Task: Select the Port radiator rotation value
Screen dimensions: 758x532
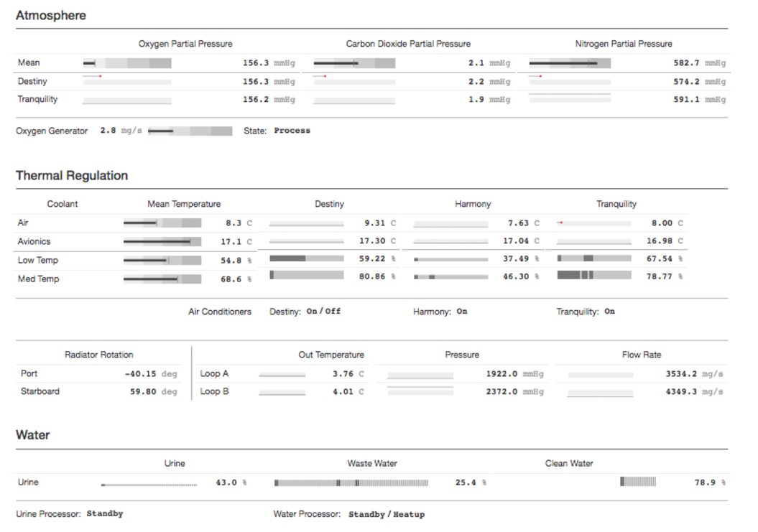Action: pyautogui.click(x=141, y=374)
